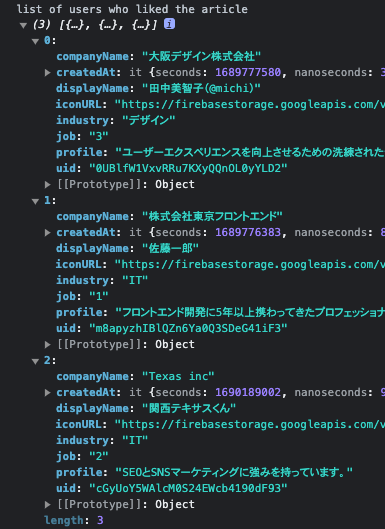385x529 pixels.
Task: Expand createdAt with seconds 1690189002
Action: (x=48, y=392)
